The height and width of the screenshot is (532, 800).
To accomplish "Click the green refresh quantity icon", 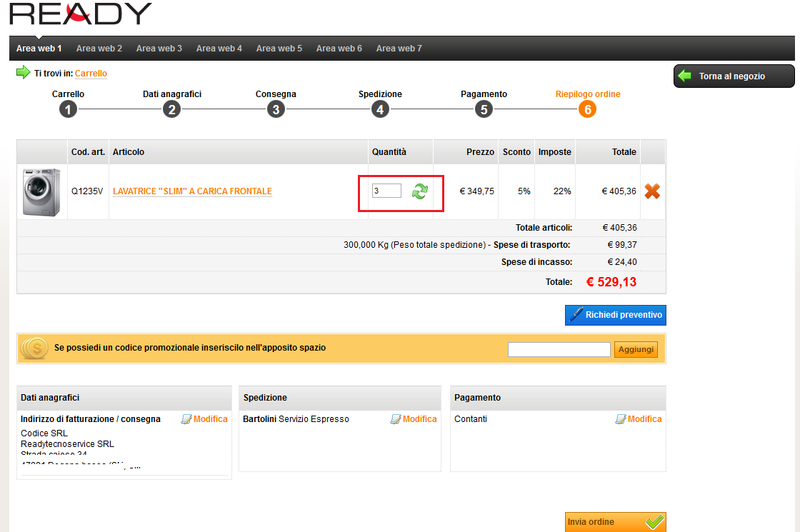I will [x=420, y=191].
